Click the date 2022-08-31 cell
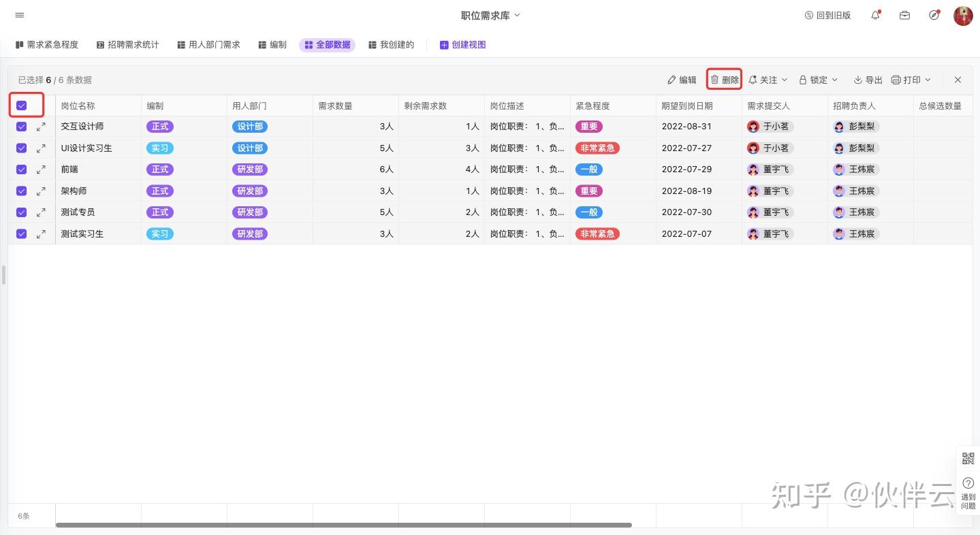Screen dimensions: 980x535 pyautogui.click(x=699, y=127)
